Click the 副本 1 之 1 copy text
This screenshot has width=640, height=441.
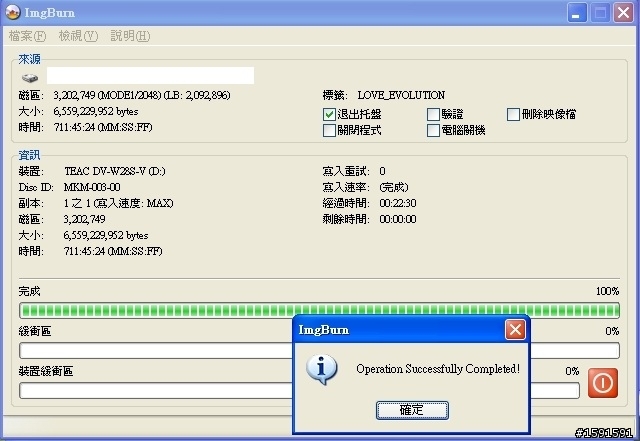pos(118,203)
